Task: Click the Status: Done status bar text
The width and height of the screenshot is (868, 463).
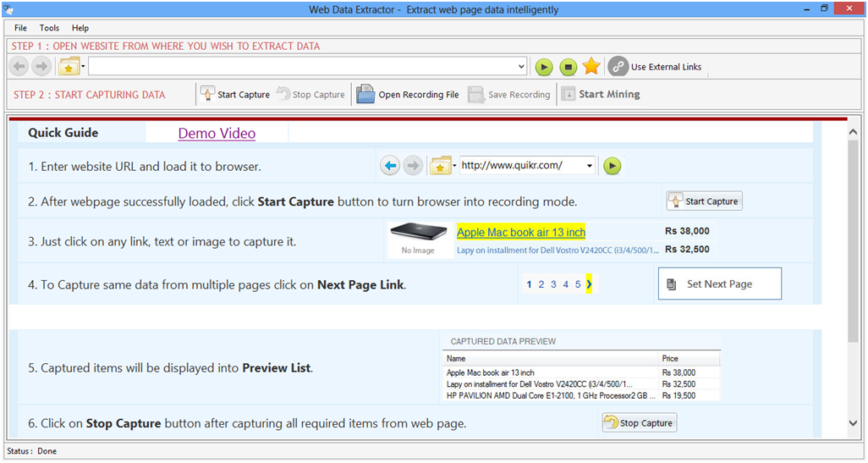Action: point(31,451)
